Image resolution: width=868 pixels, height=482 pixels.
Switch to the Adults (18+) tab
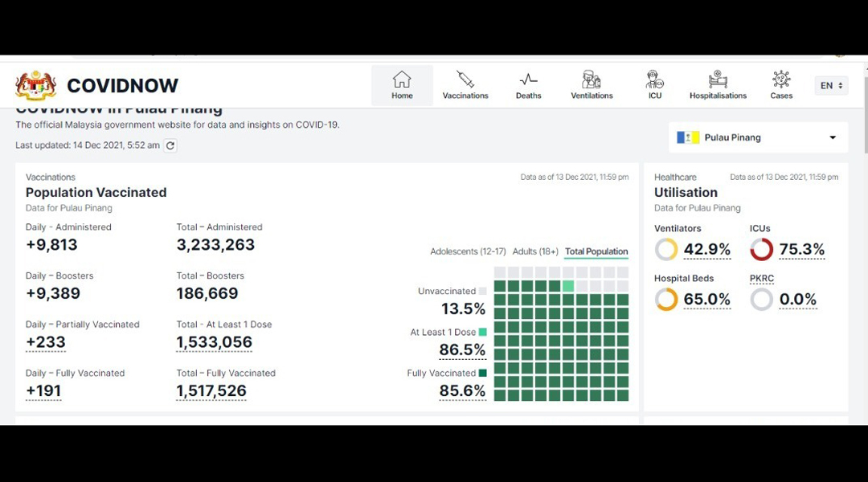point(535,251)
